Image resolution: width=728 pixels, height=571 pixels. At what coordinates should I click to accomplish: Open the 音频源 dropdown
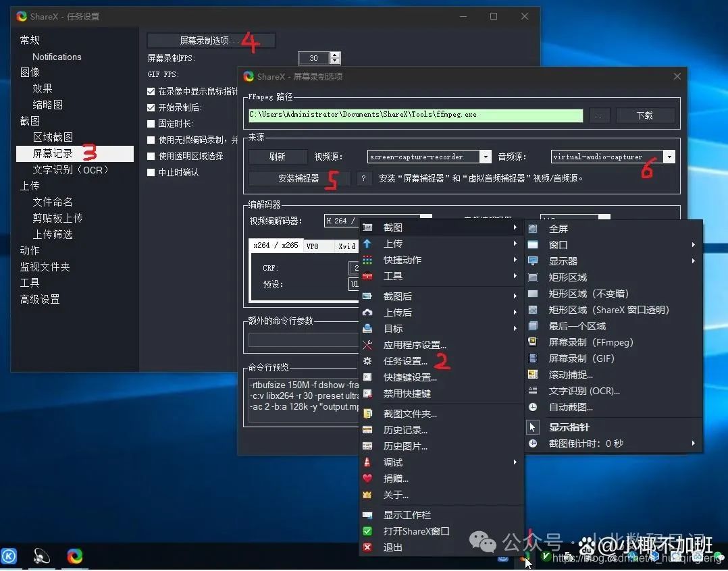pyautogui.click(x=669, y=157)
